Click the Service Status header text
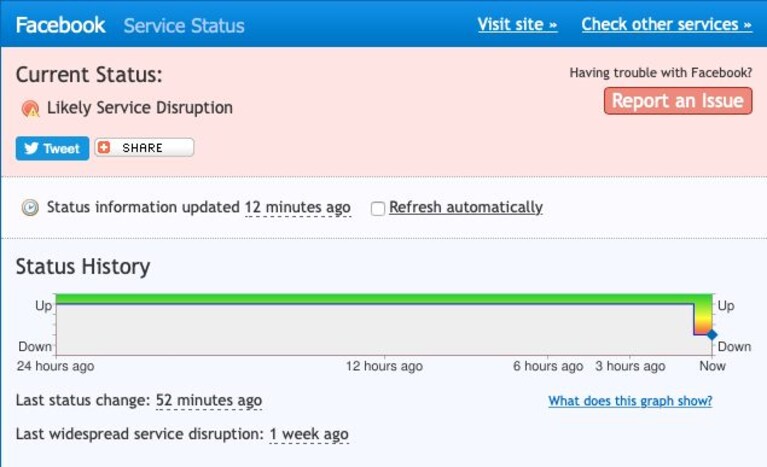 (x=184, y=25)
